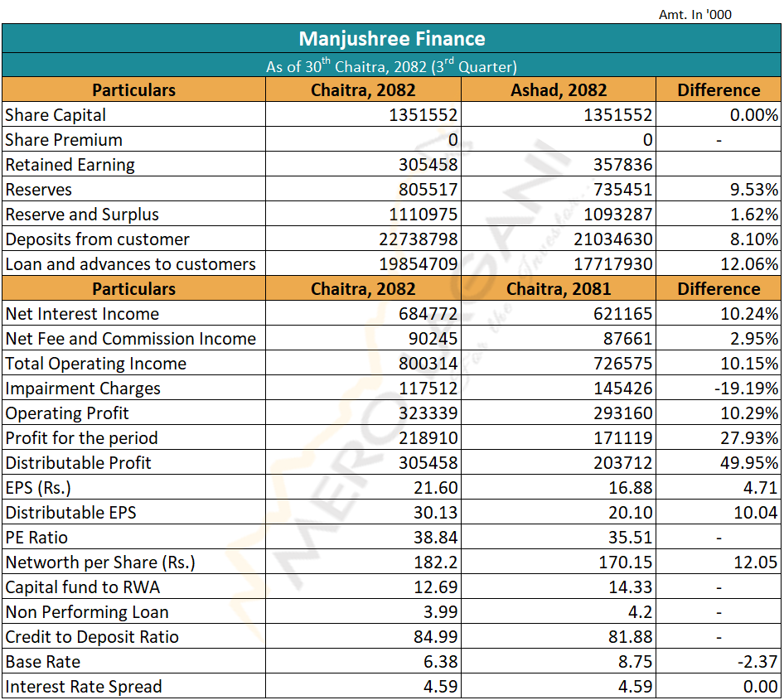Click the PE Ratio value 38.84
Viewport: 784px width, 700px height.
click(x=436, y=538)
